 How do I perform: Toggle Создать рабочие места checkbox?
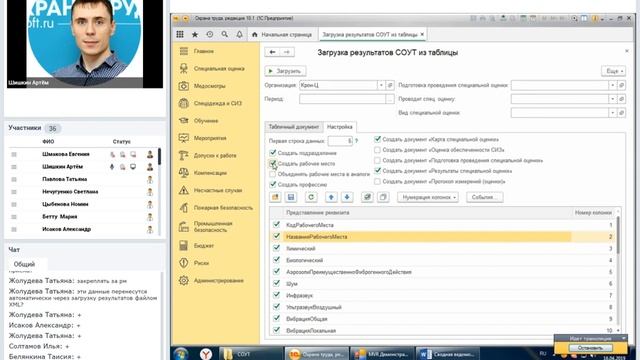273,163
